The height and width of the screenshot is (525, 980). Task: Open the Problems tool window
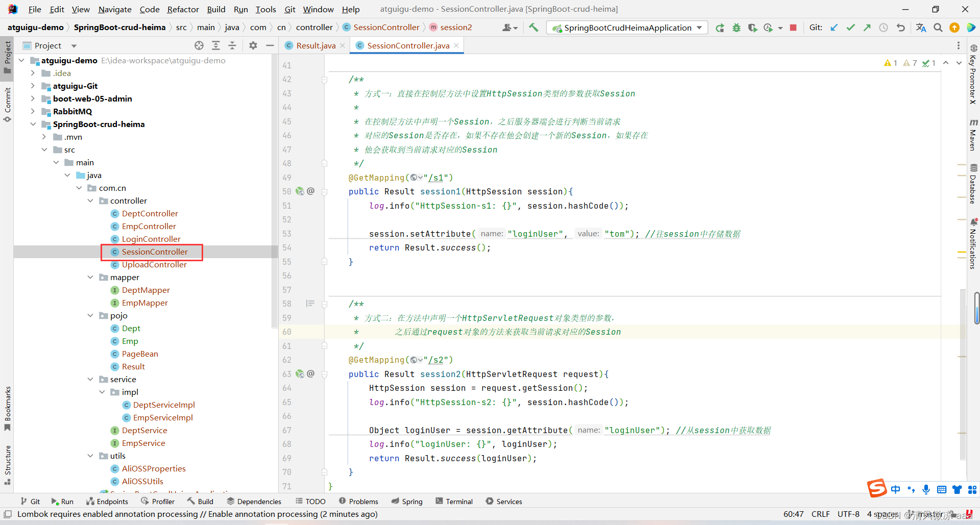358,502
